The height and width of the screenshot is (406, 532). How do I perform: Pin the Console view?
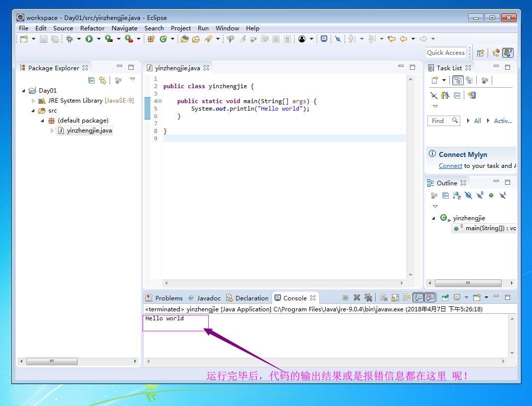445,298
